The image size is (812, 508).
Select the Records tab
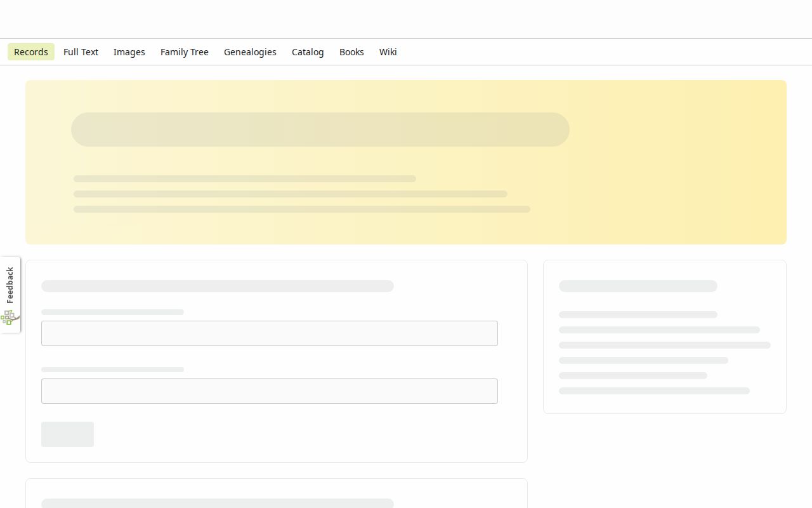pyautogui.click(x=31, y=52)
